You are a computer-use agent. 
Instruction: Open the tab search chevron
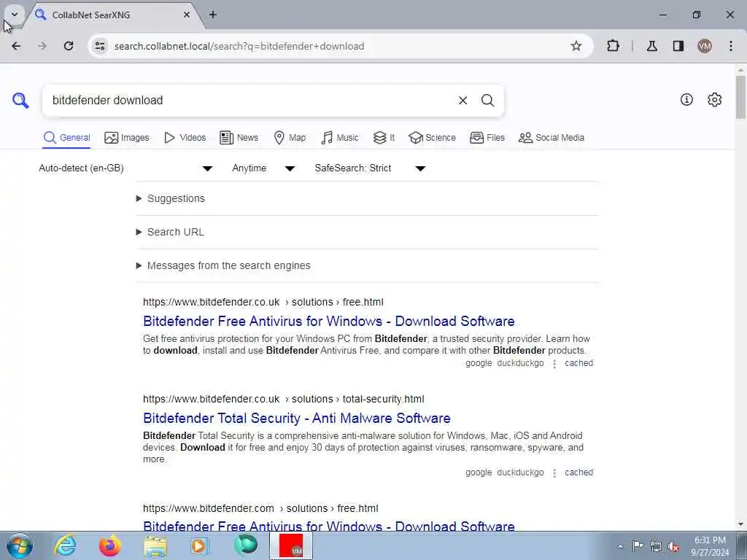[x=15, y=15]
